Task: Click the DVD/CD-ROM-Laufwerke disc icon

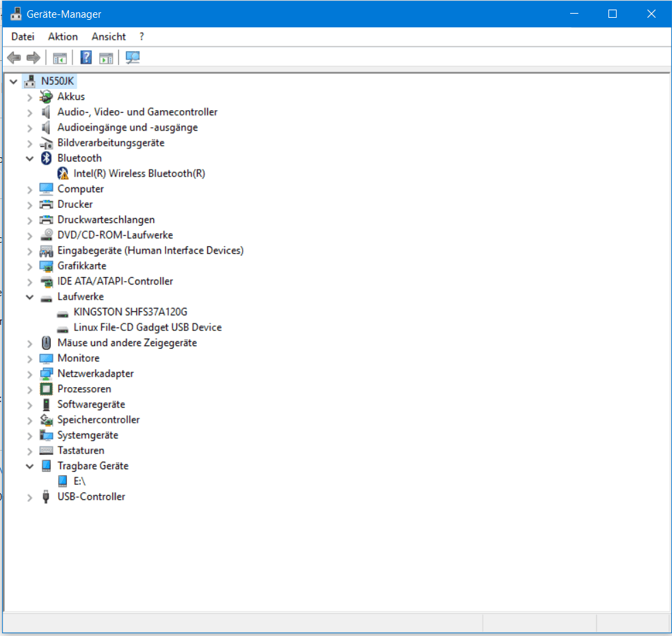Action: (x=46, y=235)
